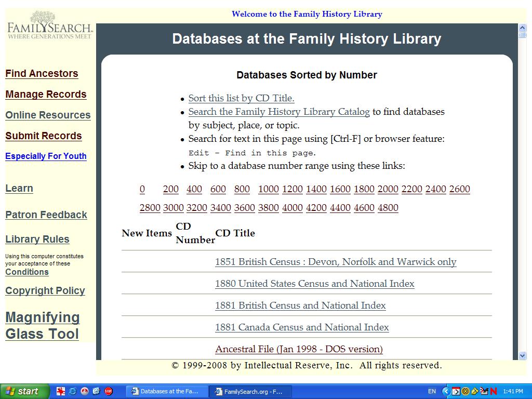Open Search the Family History Library Catalog
This screenshot has height=399, width=532.
[x=279, y=112]
